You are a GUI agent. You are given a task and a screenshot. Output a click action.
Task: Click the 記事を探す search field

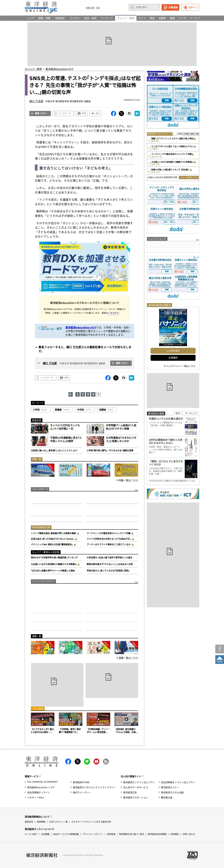[x=144, y=7]
